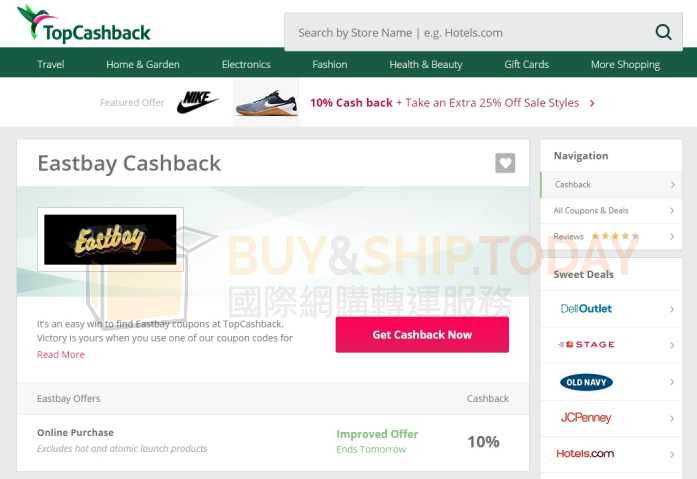Image resolution: width=697 pixels, height=479 pixels.
Task: Click the Get Cashback Now button
Action: tap(422, 335)
